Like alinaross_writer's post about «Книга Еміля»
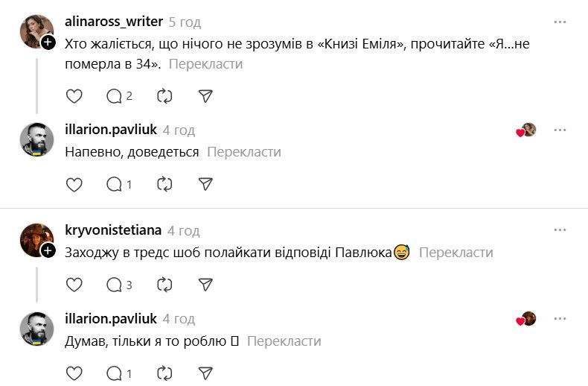The height and width of the screenshot is (386, 588). [74, 96]
